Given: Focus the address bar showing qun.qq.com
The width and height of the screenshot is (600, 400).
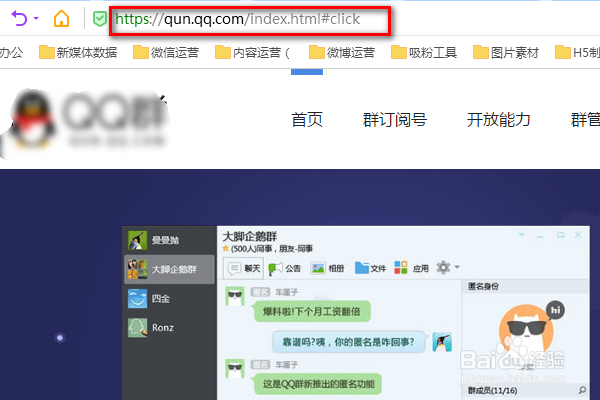Looking at the screenshot, I should (250, 19).
